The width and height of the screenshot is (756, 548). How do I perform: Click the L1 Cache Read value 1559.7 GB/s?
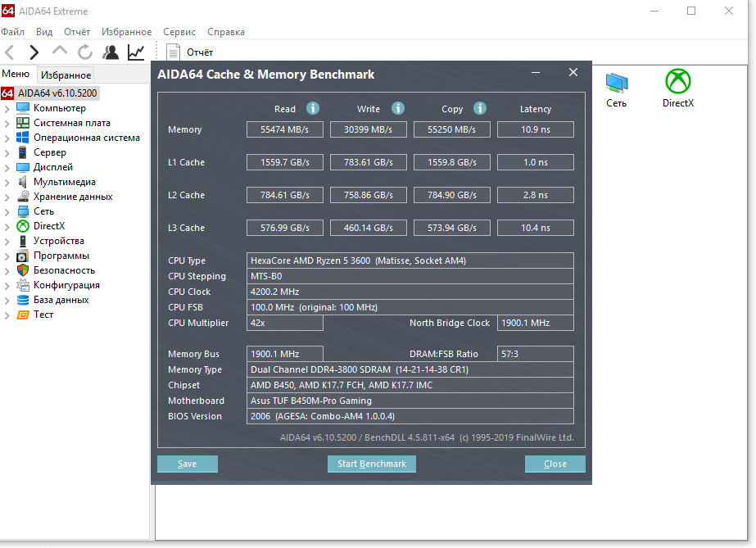285,162
